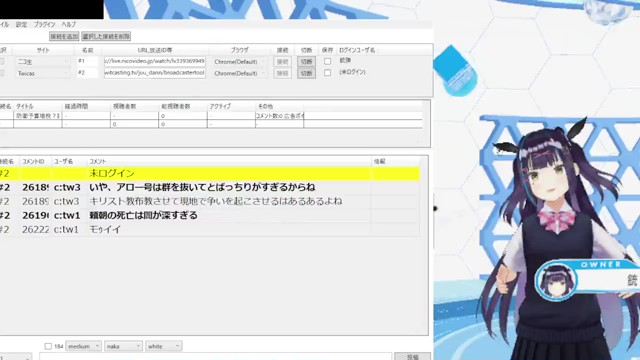Enable save checkbox for Twicas connection #2
This screenshot has height=360, width=640.
tap(327, 73)
